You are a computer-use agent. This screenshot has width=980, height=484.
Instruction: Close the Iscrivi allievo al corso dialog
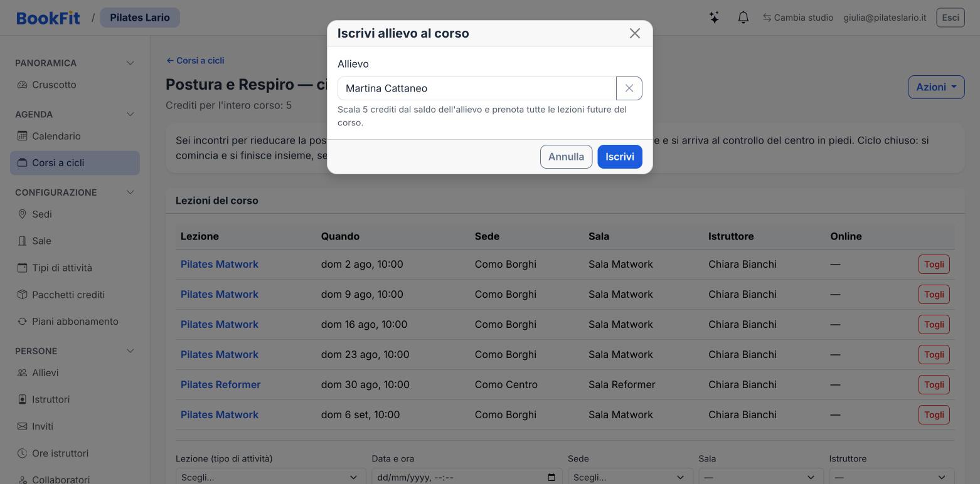tap(635, 33)
